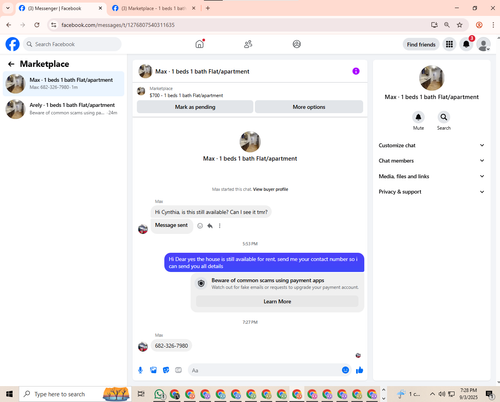
Task: Bookmark this page with the star icon
Action: point(460,25)
